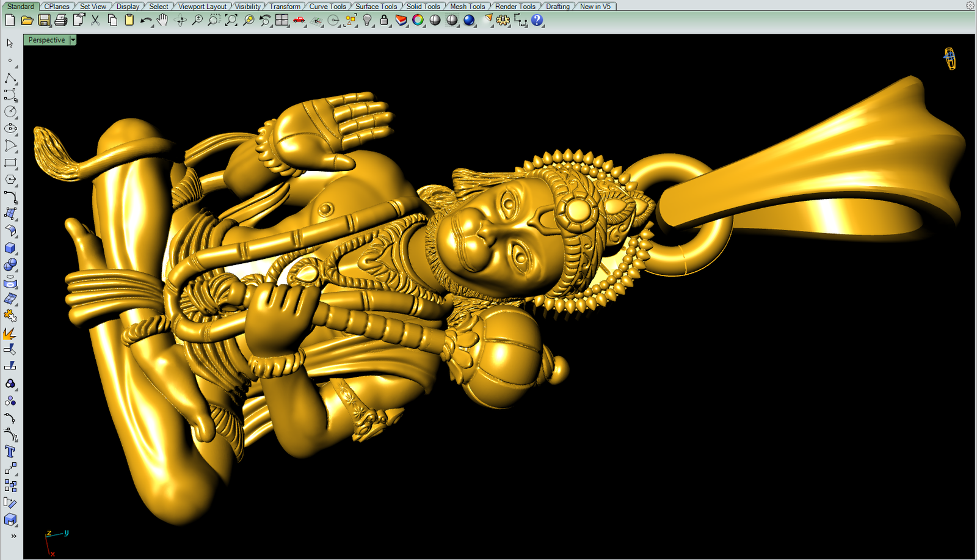Cut selection with scissors icon
The height and width of the screenshot is (560, 977).
click(95, 20)
